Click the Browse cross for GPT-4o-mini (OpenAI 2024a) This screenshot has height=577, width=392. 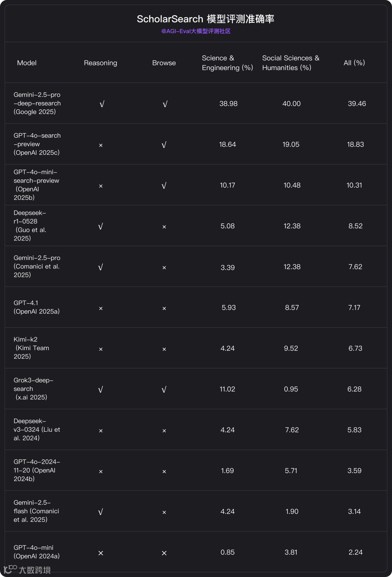[x=164, y=553]
